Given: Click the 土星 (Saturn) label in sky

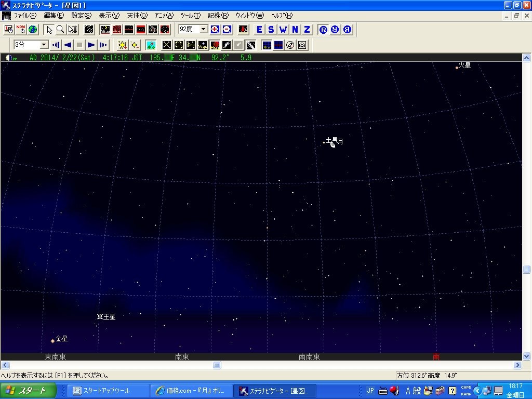Looking at the screenshot, I should tap(330, 140).
